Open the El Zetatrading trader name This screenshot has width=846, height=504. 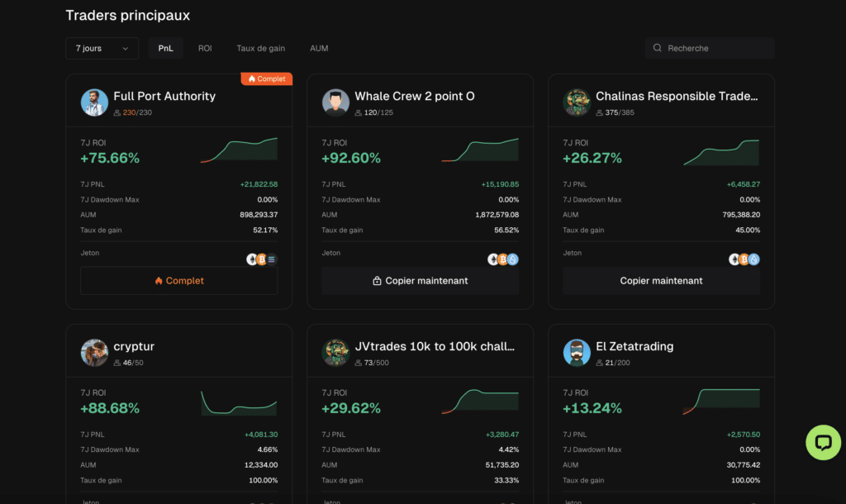tap(634, 346)
